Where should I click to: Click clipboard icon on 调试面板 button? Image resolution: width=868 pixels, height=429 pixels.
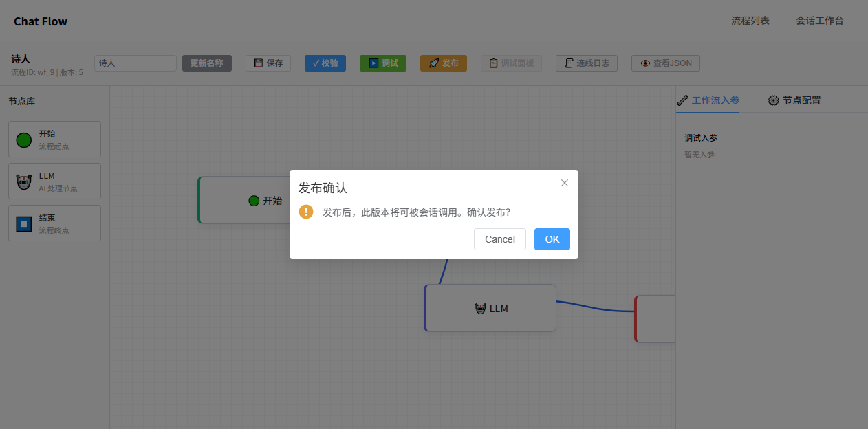(493, 63)
